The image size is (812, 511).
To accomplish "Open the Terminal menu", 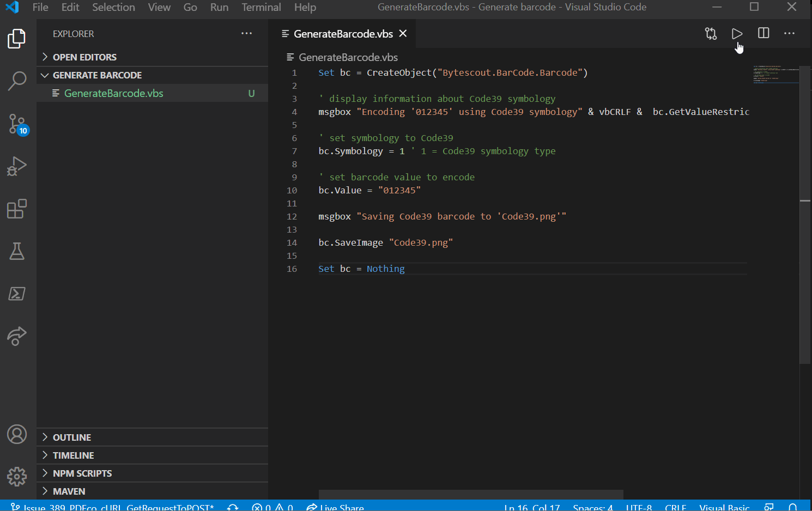I will coord(261,7).
